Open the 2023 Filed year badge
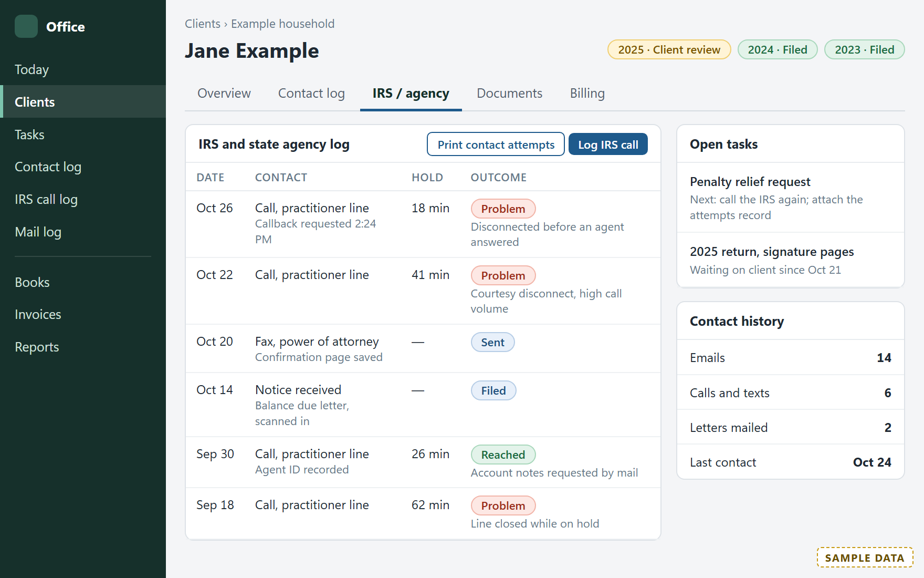The image size is (924, 578). click(x=865, y=50)
